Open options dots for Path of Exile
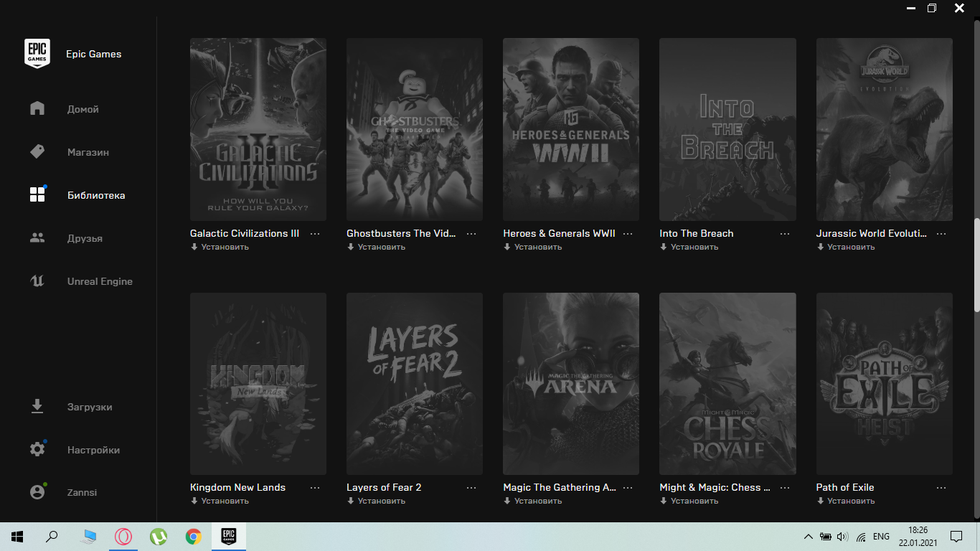The width and height of the screenshot is (980, 551). click(941, 488)
